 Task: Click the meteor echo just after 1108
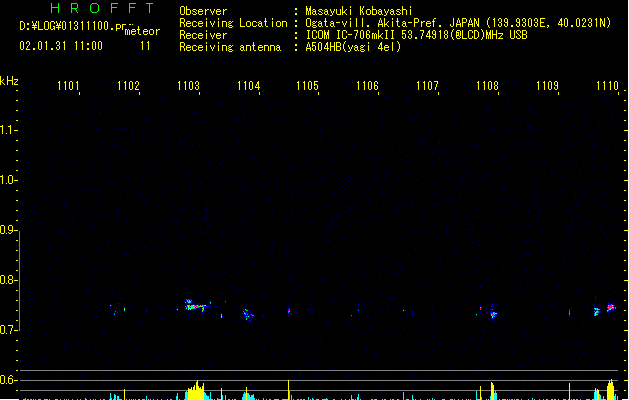[x=493, y=313]
